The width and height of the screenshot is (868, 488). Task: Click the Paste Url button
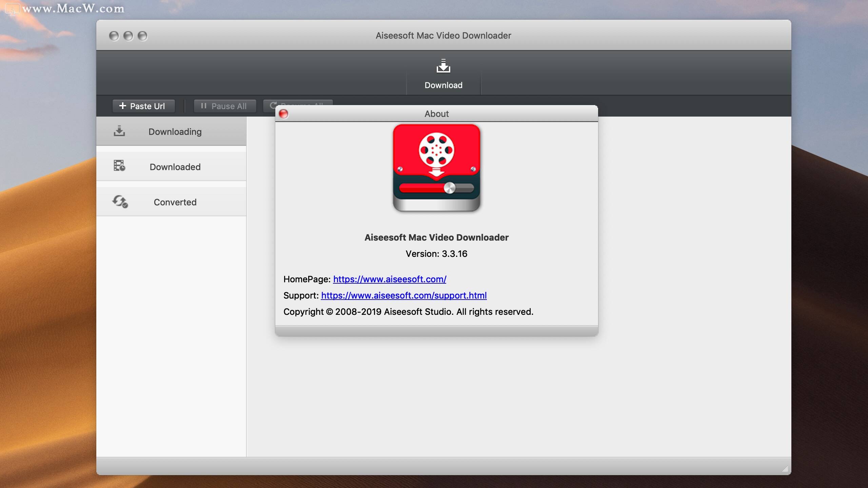pyautogui.click(x=144, y=106)
